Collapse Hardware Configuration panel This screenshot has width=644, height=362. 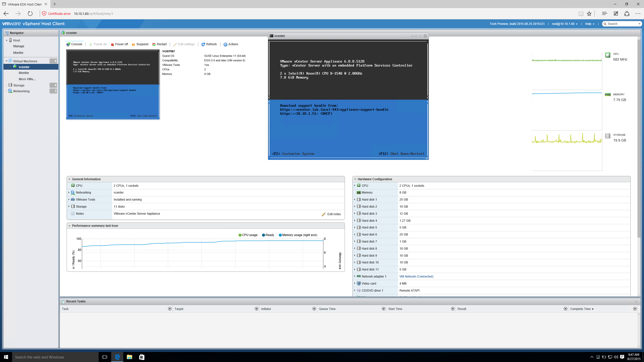click(x=355, y=179)
